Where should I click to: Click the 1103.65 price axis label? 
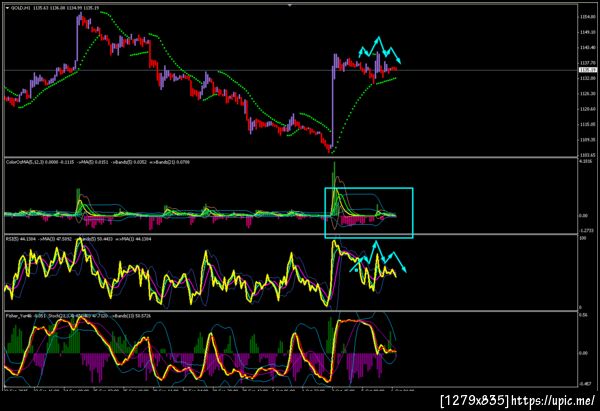click(587, 155)
